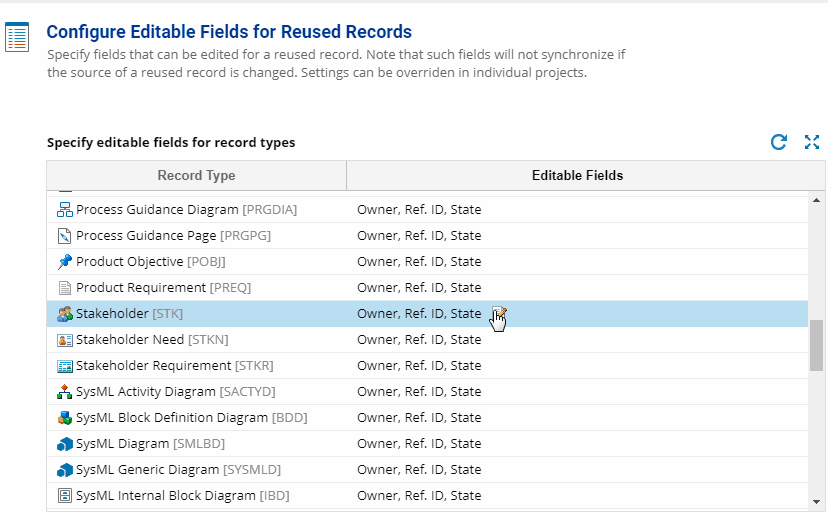The width and height of the screenshot is (828, 530).
Task: Click the Product Objective pushpin icon
Action: click(x=64, y=261)
